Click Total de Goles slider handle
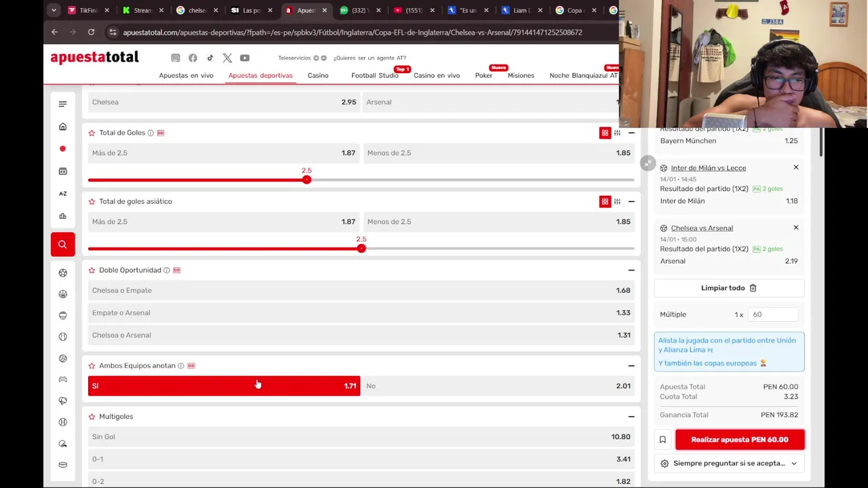This screenshot has width=868, height=488. coord(307,180)
